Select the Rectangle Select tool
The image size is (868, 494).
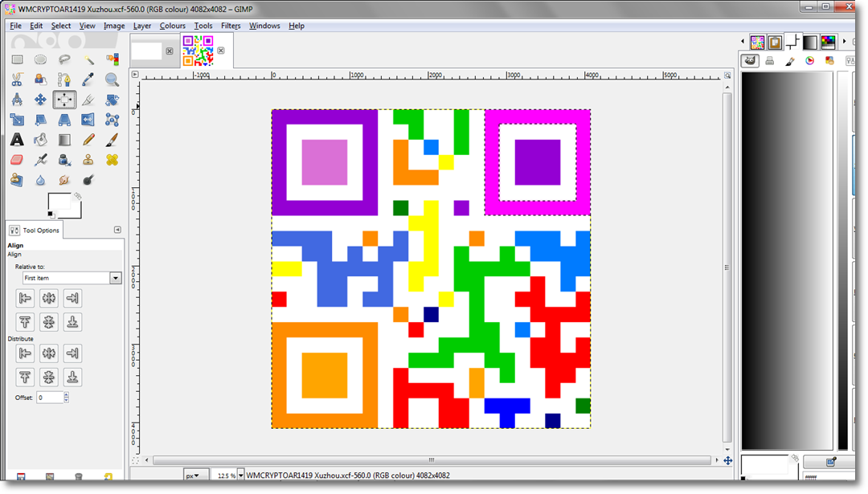(x=17, y=59)
